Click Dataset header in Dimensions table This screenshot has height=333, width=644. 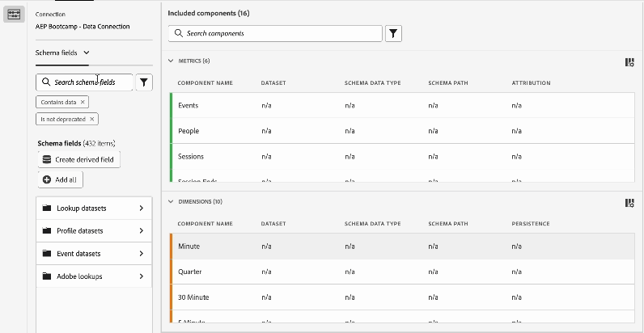pyautogui.click(x=273, y=224)
